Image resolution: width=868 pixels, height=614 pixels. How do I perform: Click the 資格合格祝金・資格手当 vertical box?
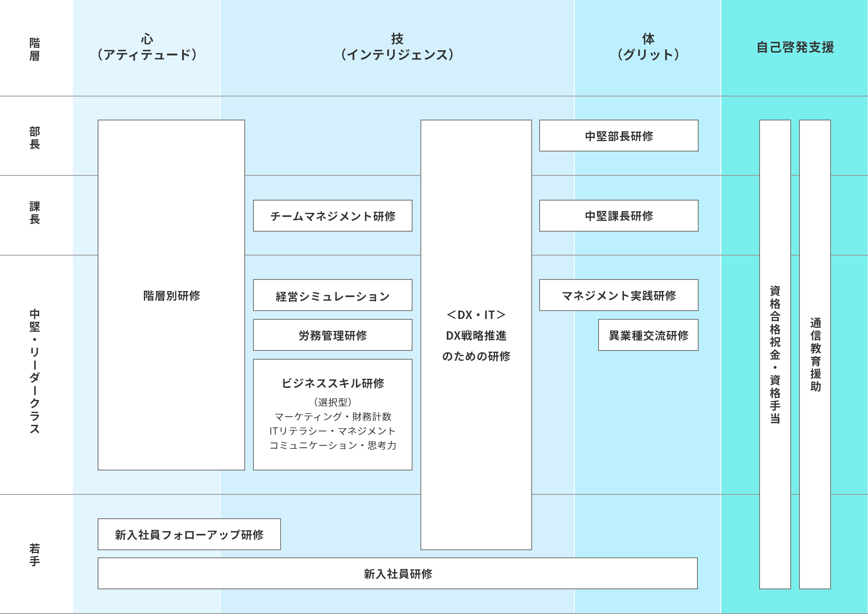point(775,354)
